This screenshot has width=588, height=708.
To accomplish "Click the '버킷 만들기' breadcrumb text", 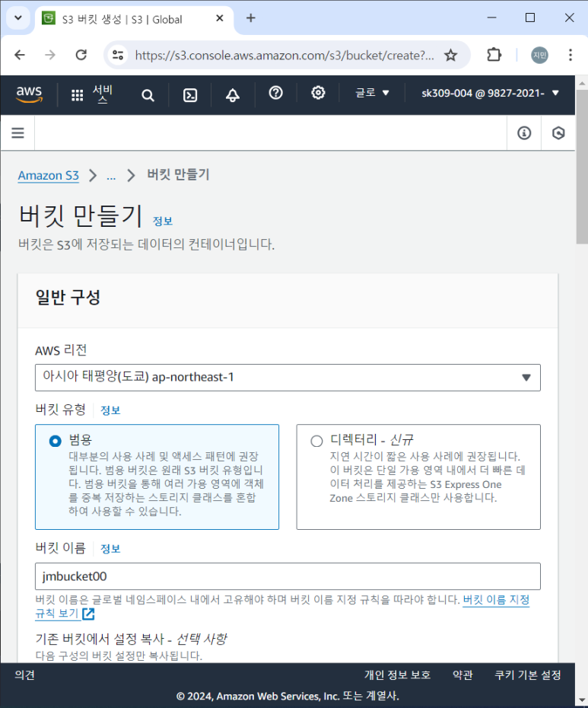I will coord(178,175).
